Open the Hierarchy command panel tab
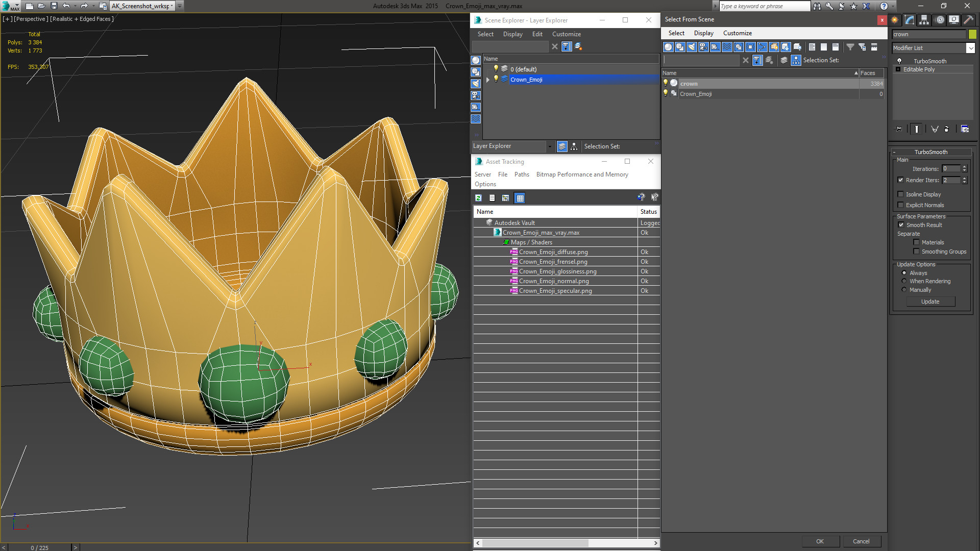This screenshot has width=980, height=551. [924, 20]
